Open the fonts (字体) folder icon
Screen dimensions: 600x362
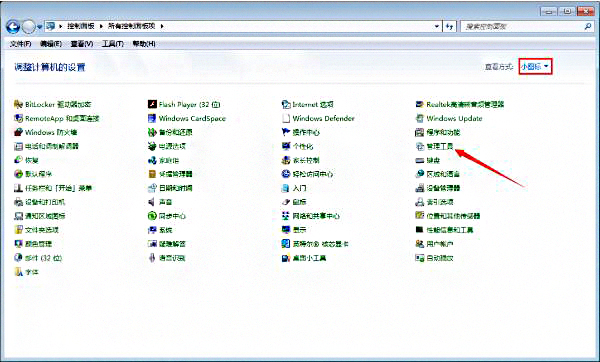pyautogui.click(x=18, y=272)
